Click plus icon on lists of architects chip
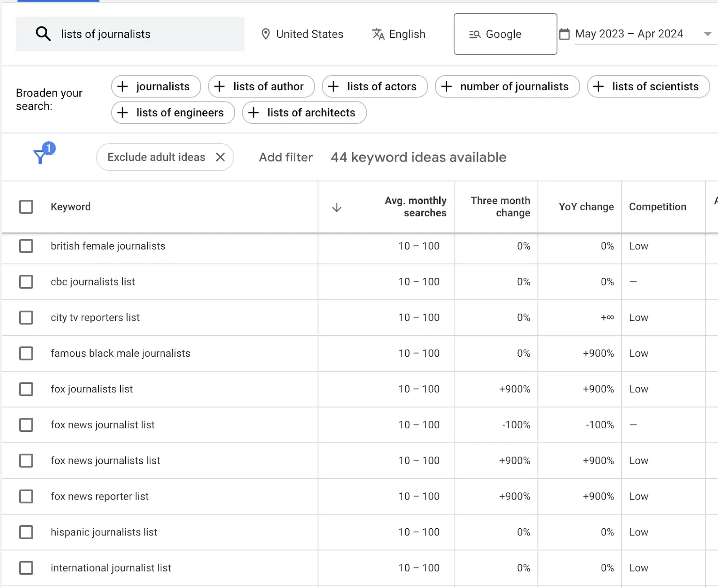Screen dimensions: 718x588 pos(254,112)
